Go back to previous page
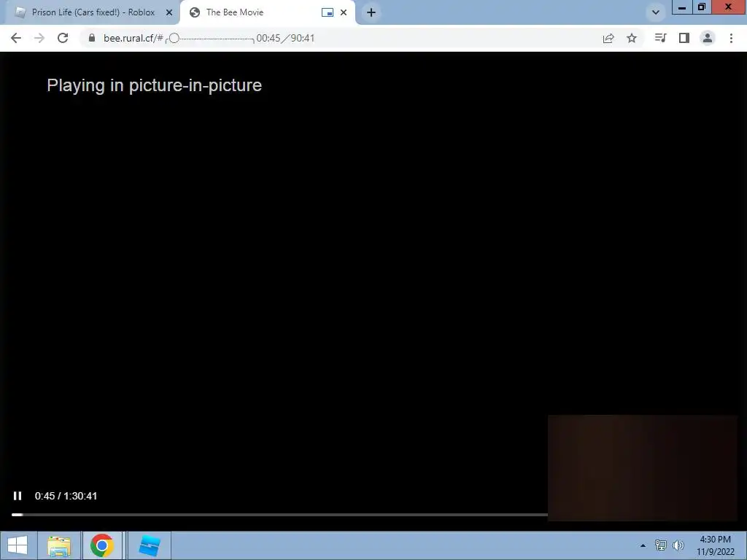Viewport: 747px width, 560px height. [x=16, y=38]
